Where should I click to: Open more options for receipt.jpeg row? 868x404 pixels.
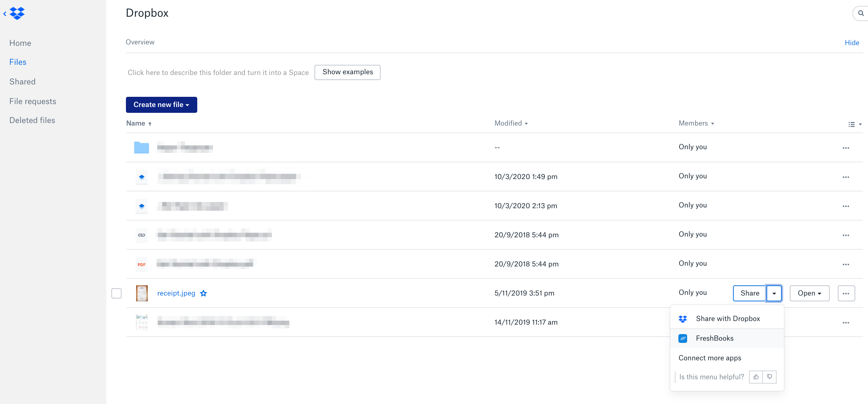(x=846, y=293)
